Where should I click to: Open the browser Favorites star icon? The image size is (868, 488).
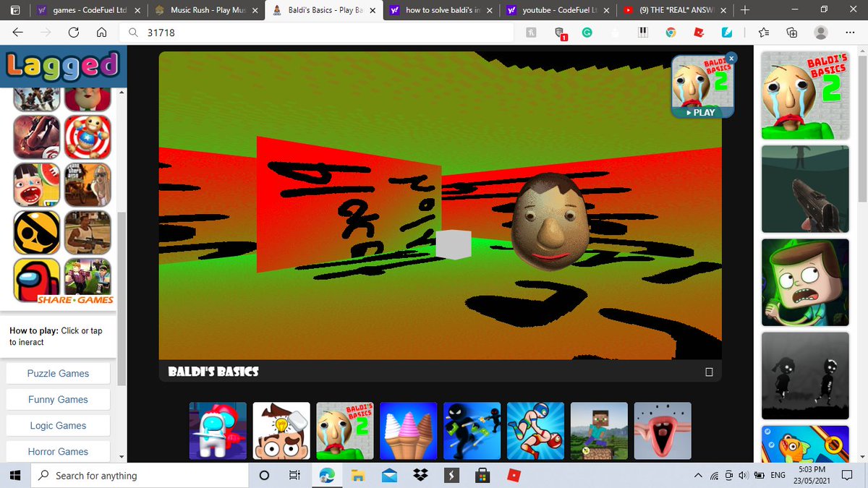(x=765, y=33)
